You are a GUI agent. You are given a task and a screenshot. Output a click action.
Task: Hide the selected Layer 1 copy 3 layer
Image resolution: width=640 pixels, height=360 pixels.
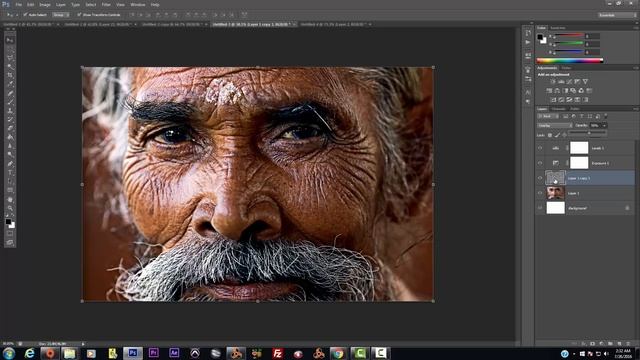point(540,178)
